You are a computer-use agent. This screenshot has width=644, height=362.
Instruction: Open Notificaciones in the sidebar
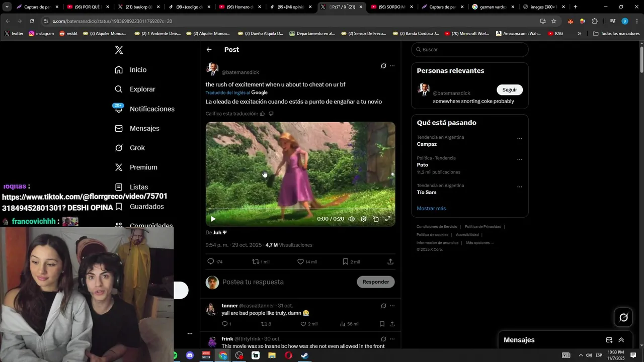click(x=144, y=109)
